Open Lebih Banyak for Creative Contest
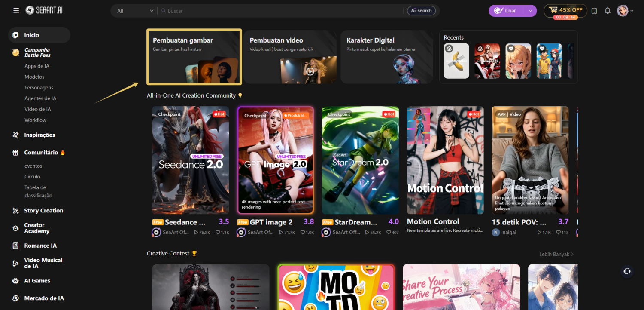Image resolution: width=644 pixels, height=310 pixels. click(x=556, y=254)
